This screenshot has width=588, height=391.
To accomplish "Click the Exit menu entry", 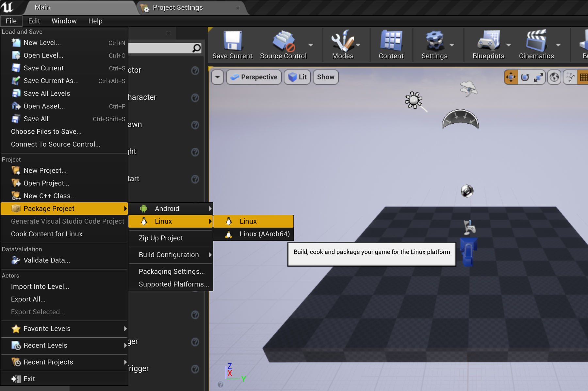I will [64, 379].
